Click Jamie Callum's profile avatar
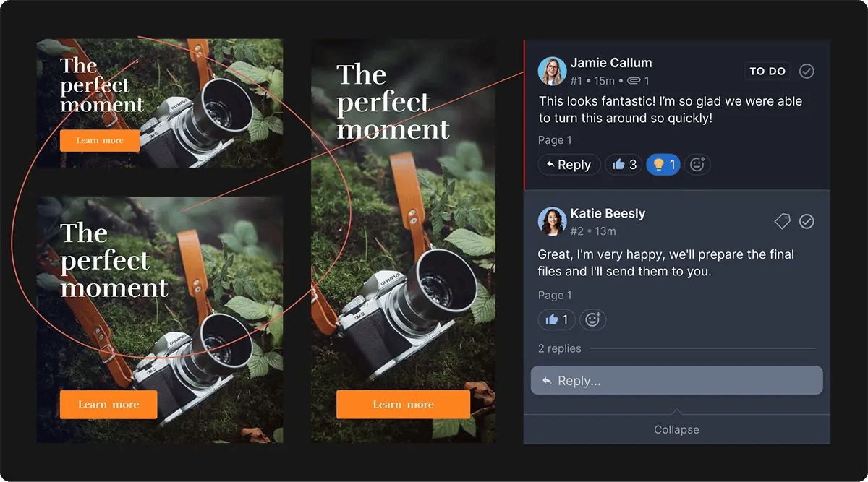This screenshot has width=868, height=482. pos(552,71)
